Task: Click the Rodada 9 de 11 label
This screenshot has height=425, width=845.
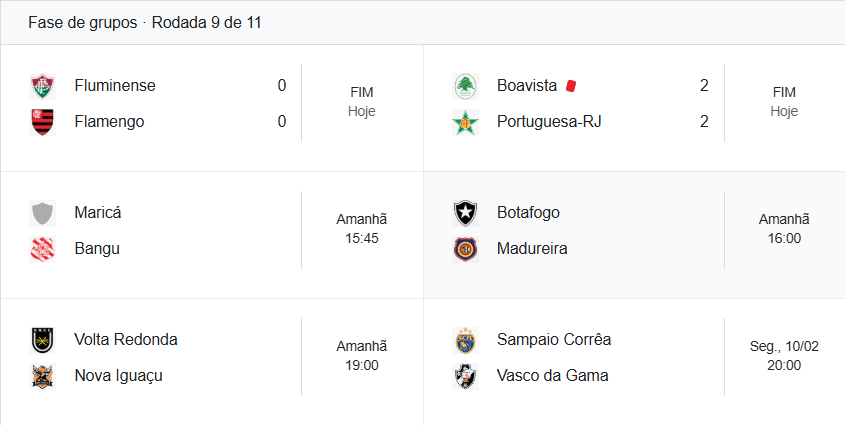Action: pyautogui.click(x=207, y=22)
